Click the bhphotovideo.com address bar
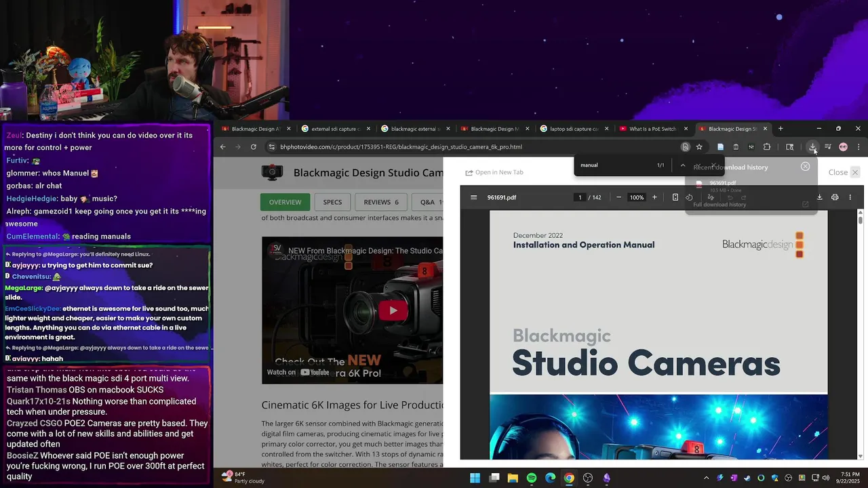 [475, 147]
